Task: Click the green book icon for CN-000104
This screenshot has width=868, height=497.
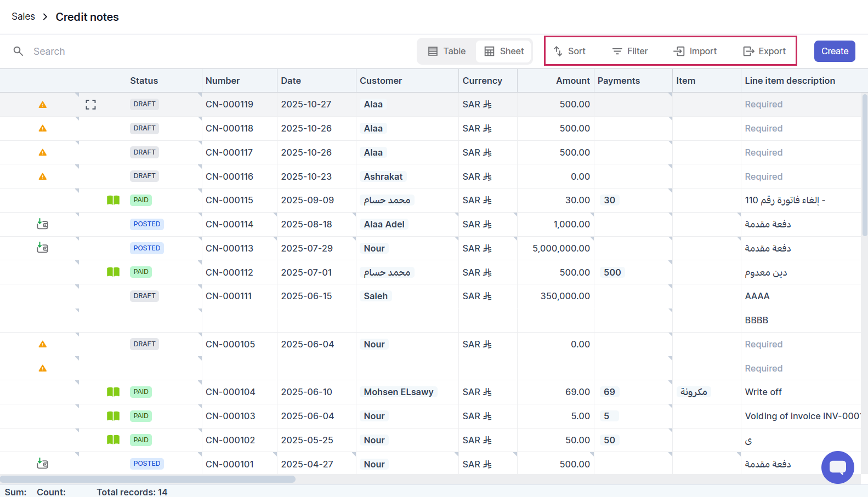Action: point(113,392)
